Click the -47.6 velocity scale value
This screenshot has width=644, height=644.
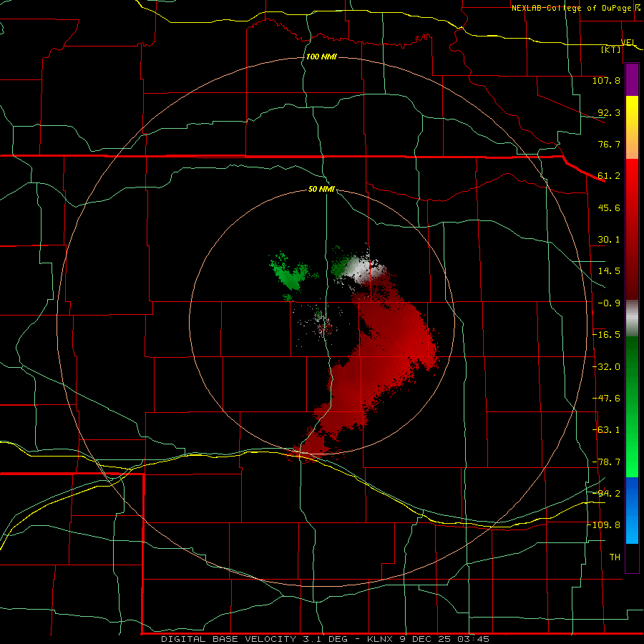[607, 399]
